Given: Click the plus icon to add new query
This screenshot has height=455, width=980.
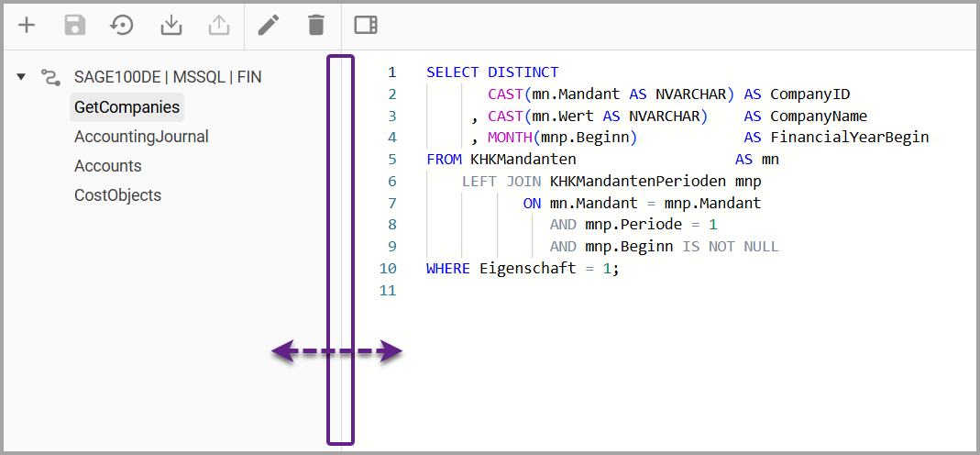Looking at the screenshot, I should coord(27,25).
